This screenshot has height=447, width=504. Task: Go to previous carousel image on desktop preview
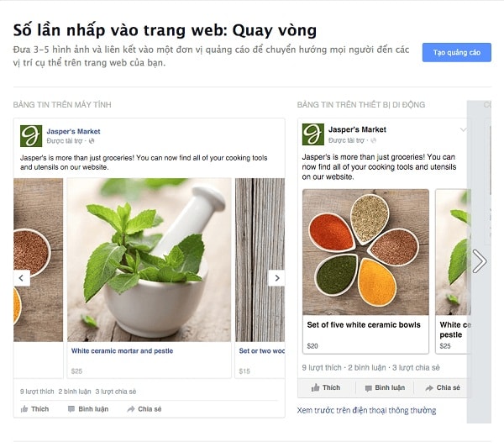point(22,278)
